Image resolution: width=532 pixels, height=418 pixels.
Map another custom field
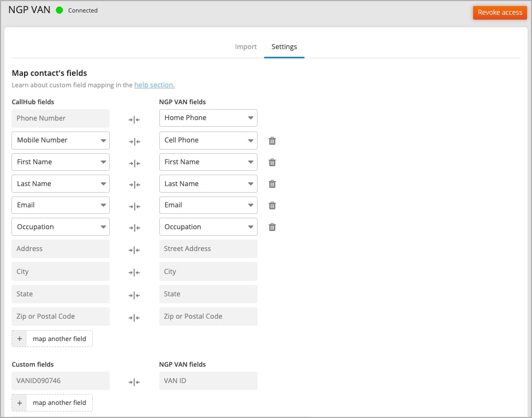click(x=52, y=403)
